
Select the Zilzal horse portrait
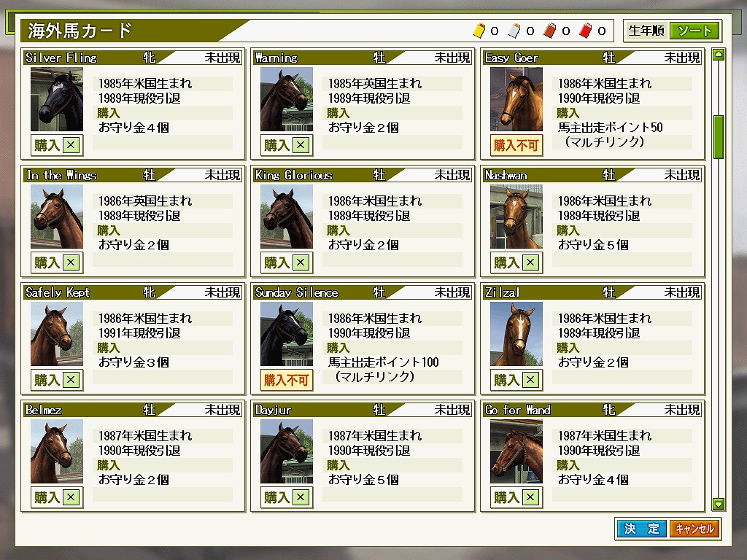click(516, 334)
